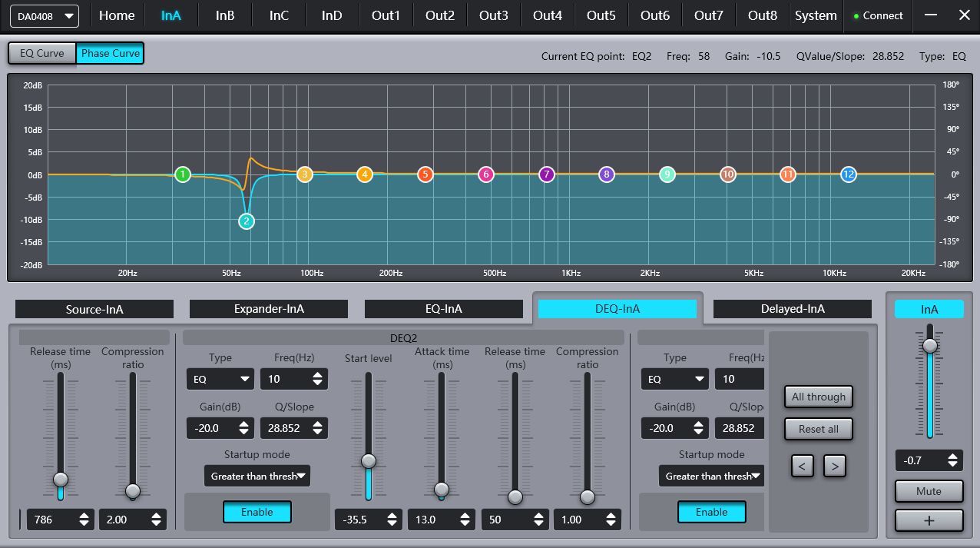The width and height of the screenshot is (980, 548).
Task: Open the Delayed-InA section tab
Action: click(793, 309)
